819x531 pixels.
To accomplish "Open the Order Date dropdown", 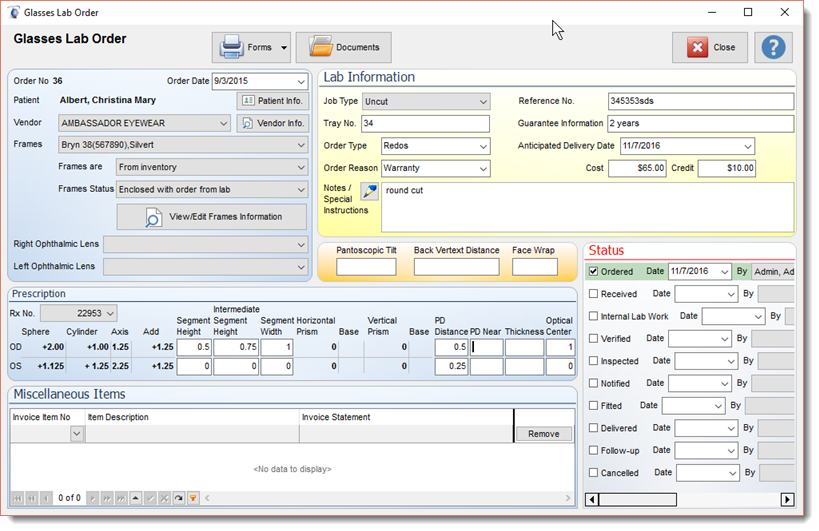I will [301, 81].
